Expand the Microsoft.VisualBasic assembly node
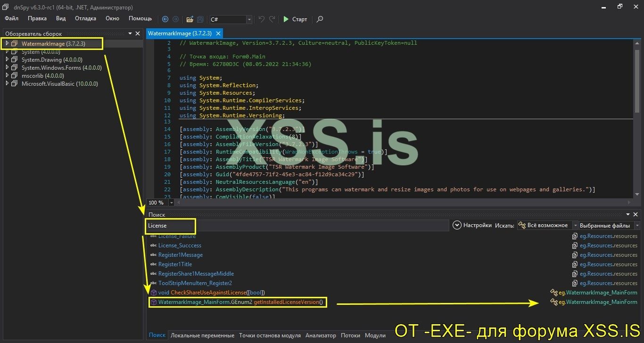Image resolution: width=644 pixels, height=343 pixels. [7, 84]
